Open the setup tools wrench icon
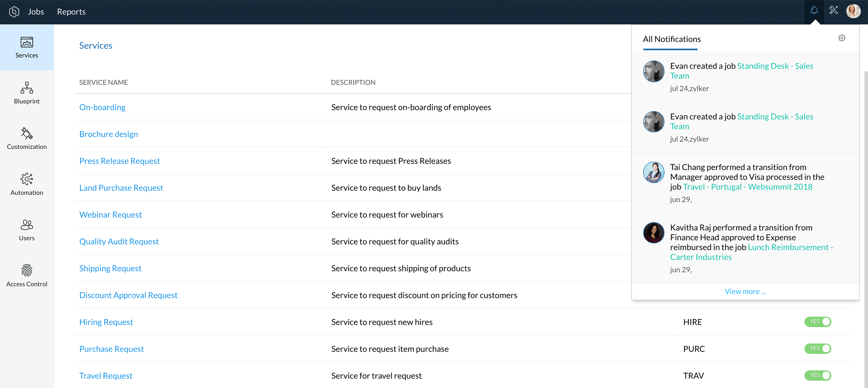 click(833, 11)
